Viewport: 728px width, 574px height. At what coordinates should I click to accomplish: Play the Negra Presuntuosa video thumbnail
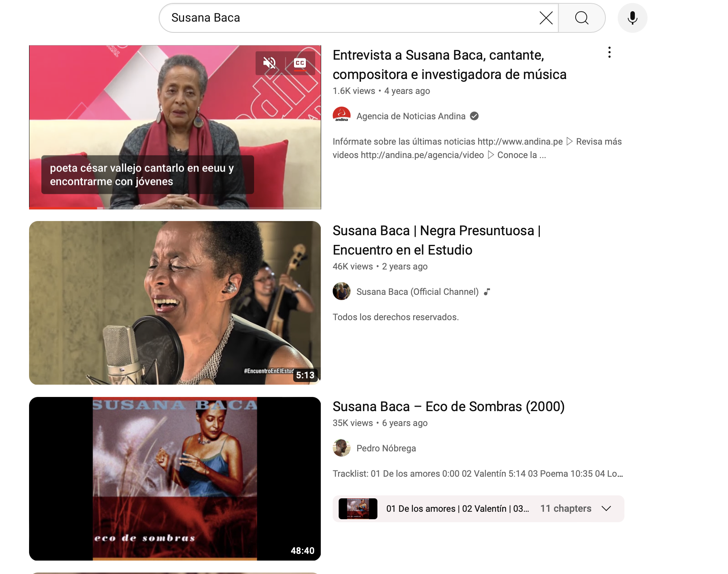(x=175, y=303)
